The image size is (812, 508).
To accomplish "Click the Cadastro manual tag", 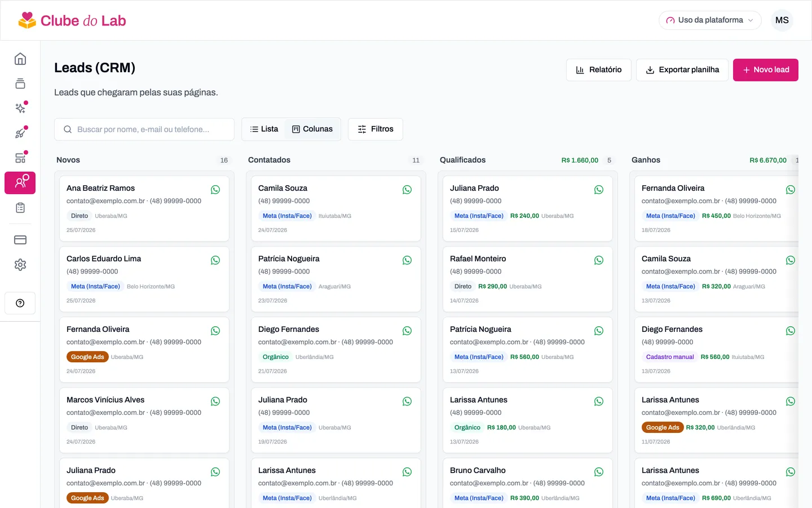I will click(670, 357).
